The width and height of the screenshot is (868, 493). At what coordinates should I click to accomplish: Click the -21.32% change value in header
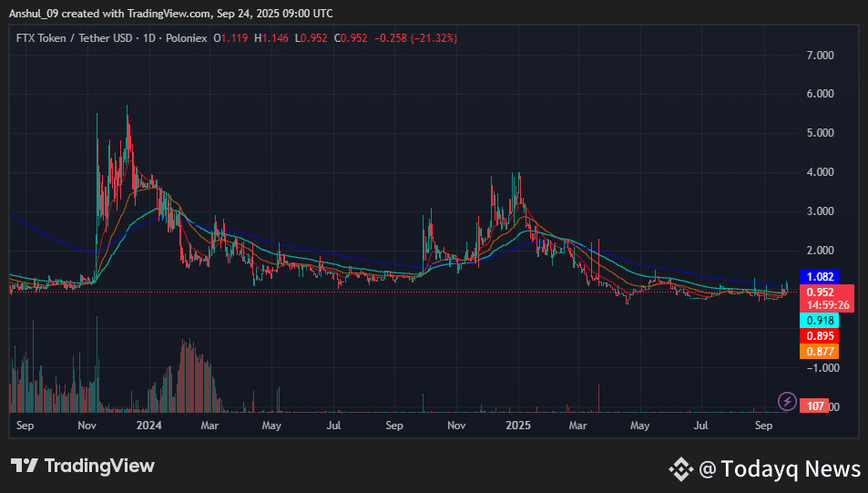pyautogui.click(x=434, y=38)
